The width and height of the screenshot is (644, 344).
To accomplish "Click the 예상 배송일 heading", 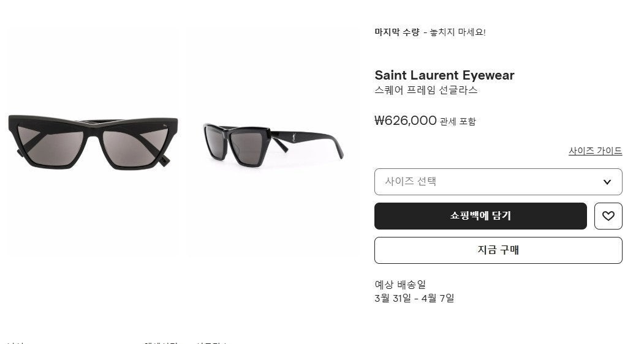I will pos(400,284).
